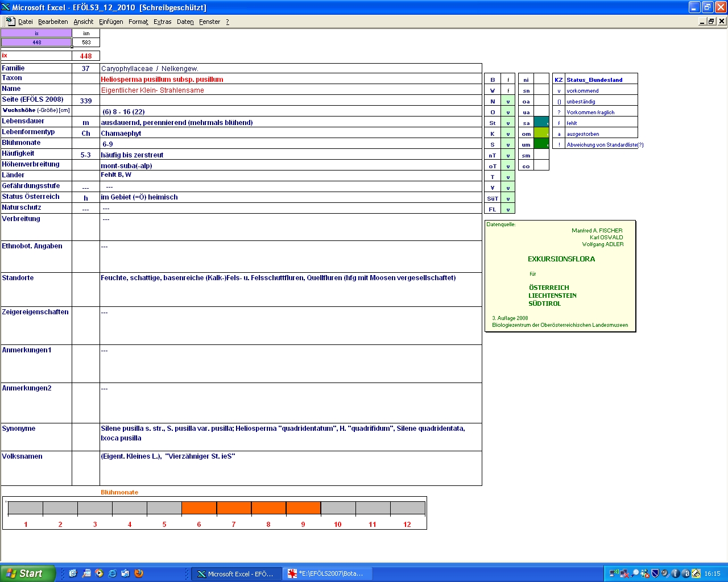Image resolution: width=728 pixels, height=582 pixels.
Task: Open the Datei menu
Action: click(x=25, y=22)
